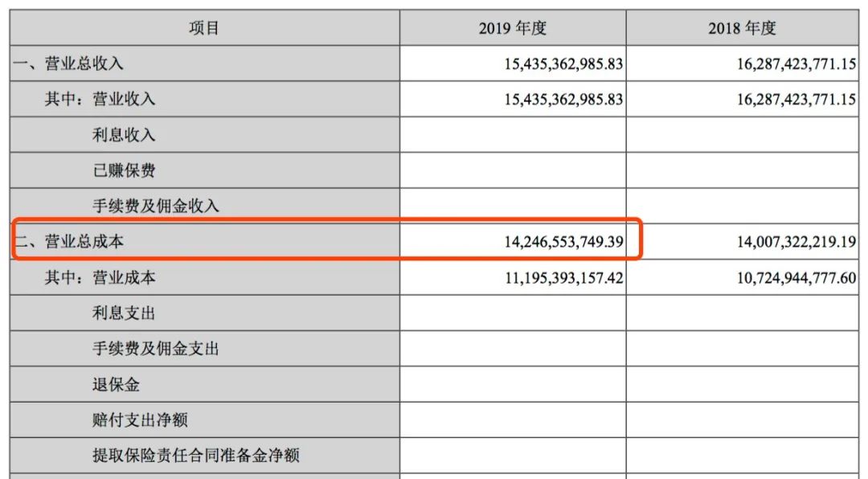Click the 手续费及佣金支出 row label
Image resolution: width=868 pixels, height=479 pixels.
coord(156,348)
